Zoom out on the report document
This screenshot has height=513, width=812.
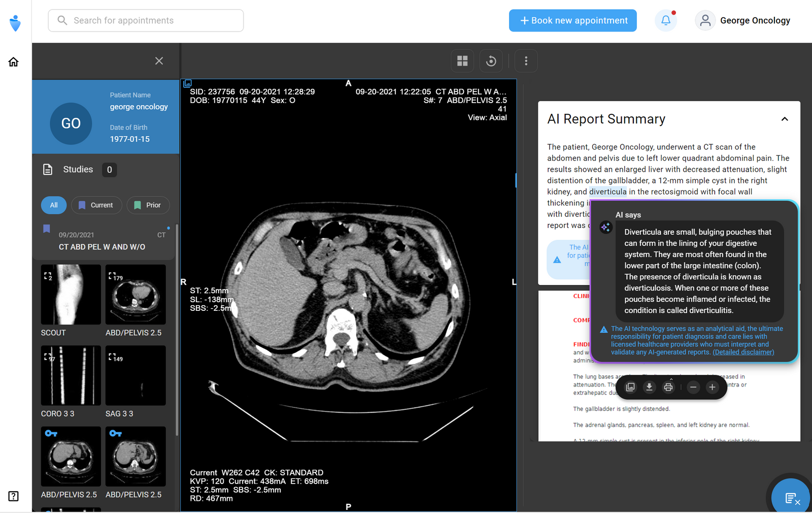pos(693,387)
